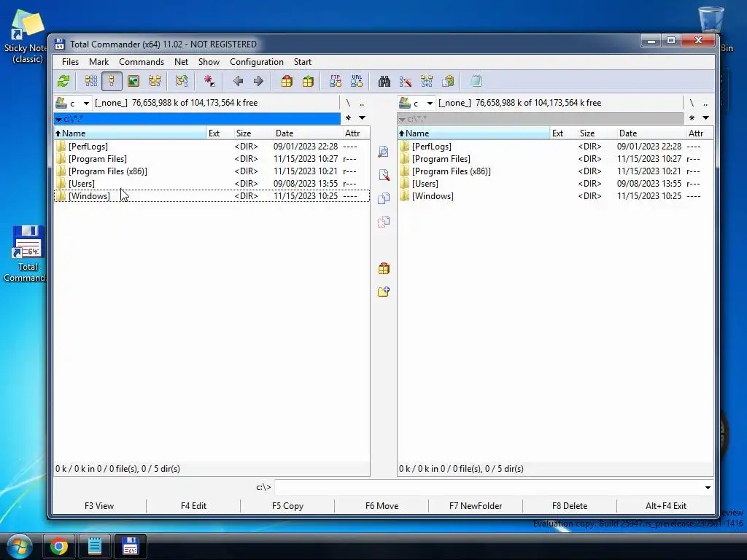
Task: Open left panel directory history dropdown arrow
Action: (x=362, y=117)
